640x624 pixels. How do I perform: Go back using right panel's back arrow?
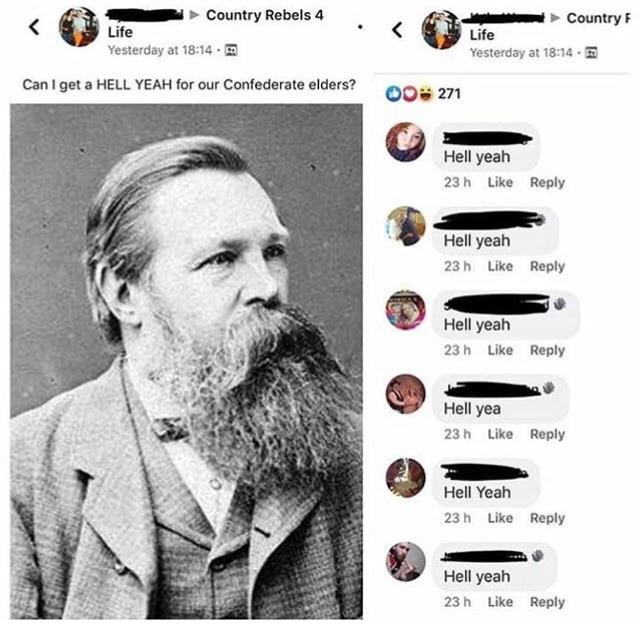[397, 30]
